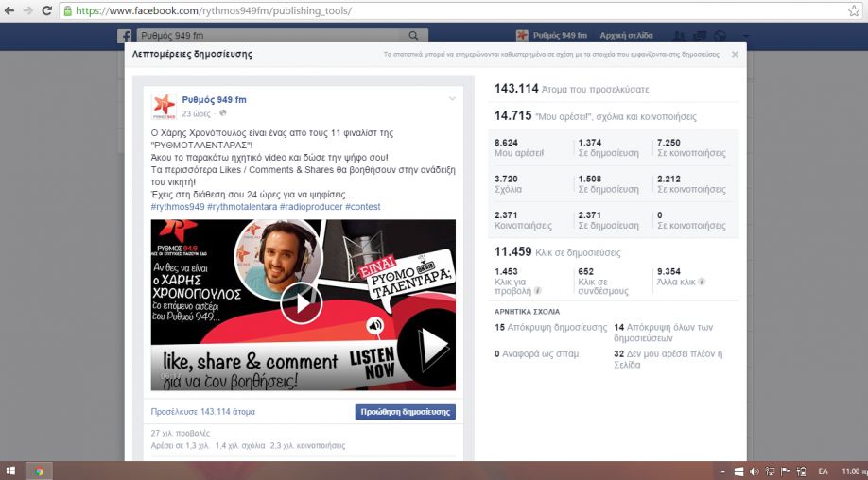The image size is (868, 480).
Task: Open 2,3 χιλ. κοινοποιήσεις link
Action: tap(308, 445)
